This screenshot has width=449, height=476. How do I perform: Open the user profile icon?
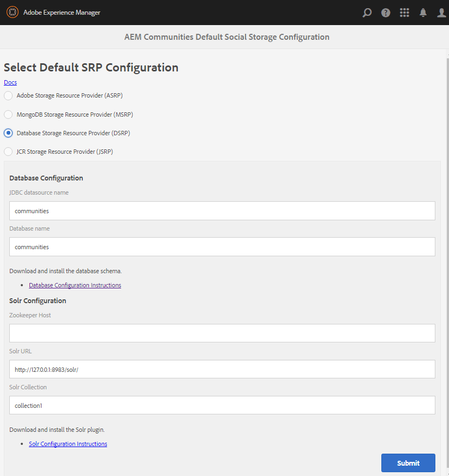point(441,13)
